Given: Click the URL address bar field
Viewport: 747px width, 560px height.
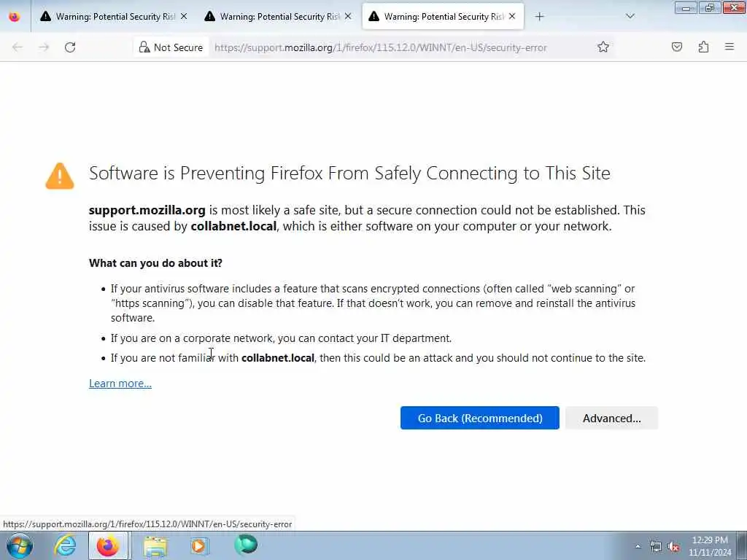Looking at the screenshot, I should [400, 47].
